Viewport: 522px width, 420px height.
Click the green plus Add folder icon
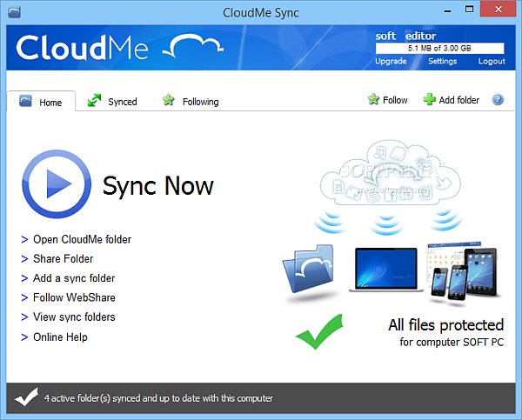click(429, 100)
